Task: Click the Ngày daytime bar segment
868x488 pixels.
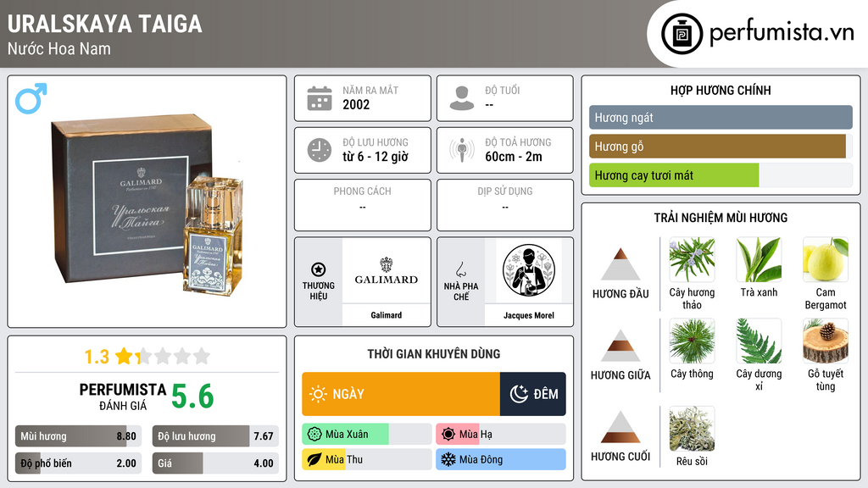Action: point(401,394)
